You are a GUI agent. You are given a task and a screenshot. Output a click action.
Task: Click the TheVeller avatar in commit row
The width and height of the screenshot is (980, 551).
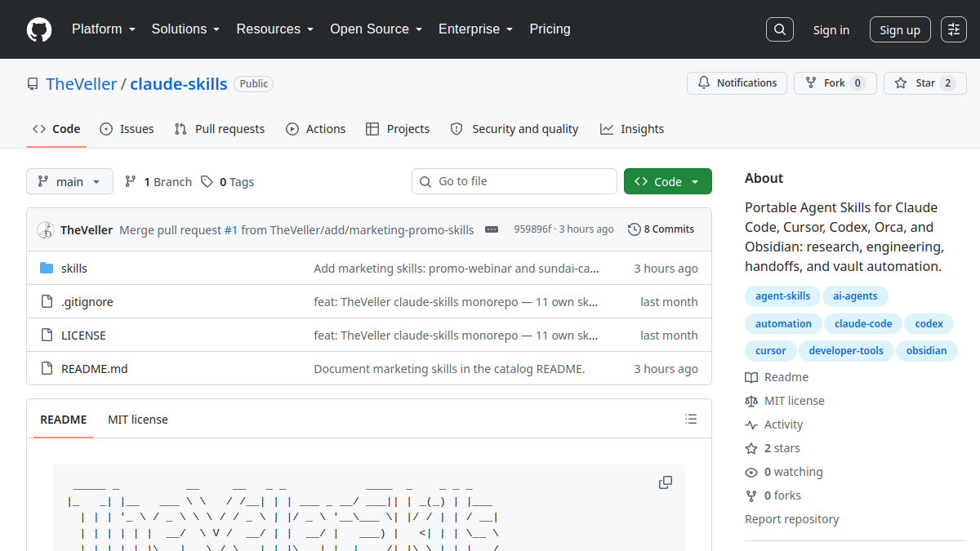click(x=46, y=229)
